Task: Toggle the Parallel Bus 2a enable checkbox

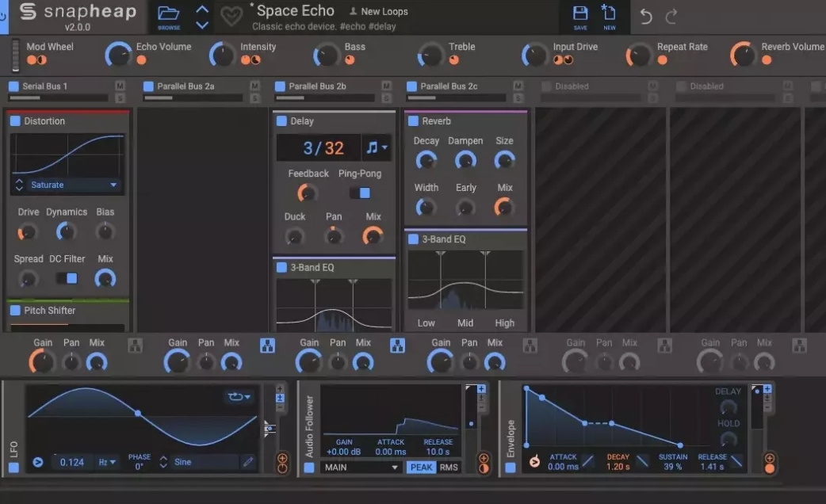Action: click(148, 86)
